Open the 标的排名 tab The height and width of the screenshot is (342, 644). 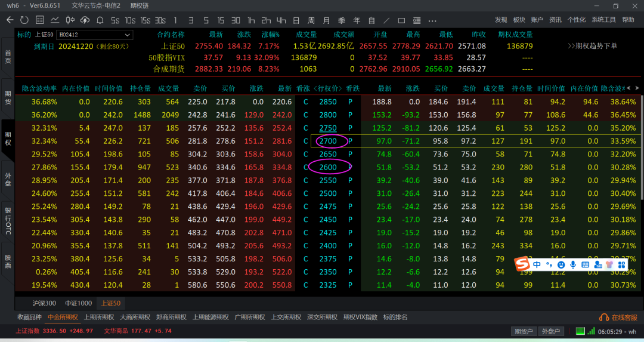395,318
